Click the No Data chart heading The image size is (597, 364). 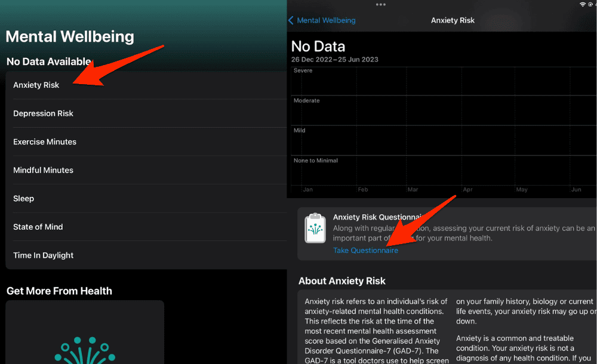[318, 47]
